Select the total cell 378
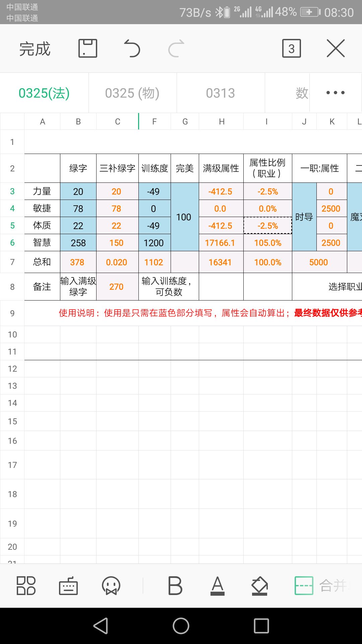The image size is (362, 644). click(x=78, y=262)
